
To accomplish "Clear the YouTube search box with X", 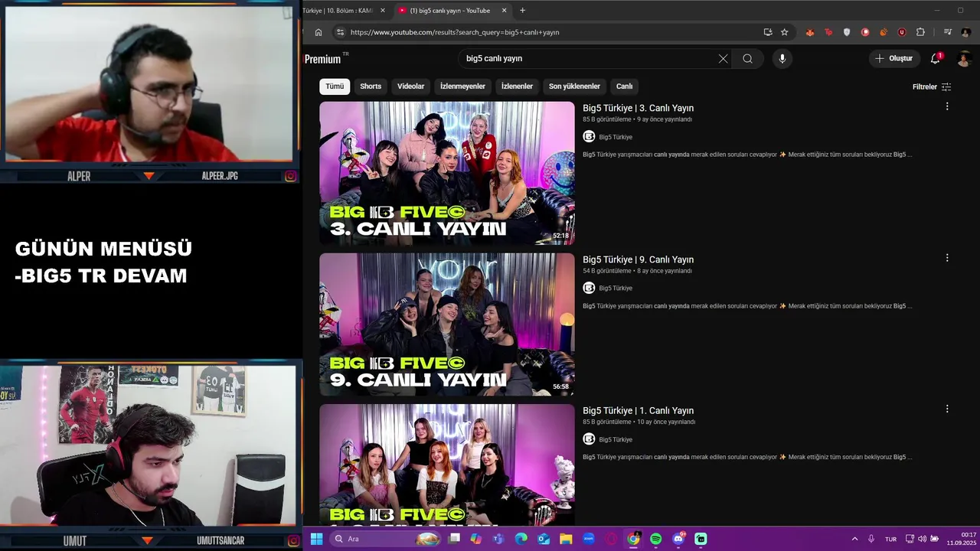I will 723,58.
